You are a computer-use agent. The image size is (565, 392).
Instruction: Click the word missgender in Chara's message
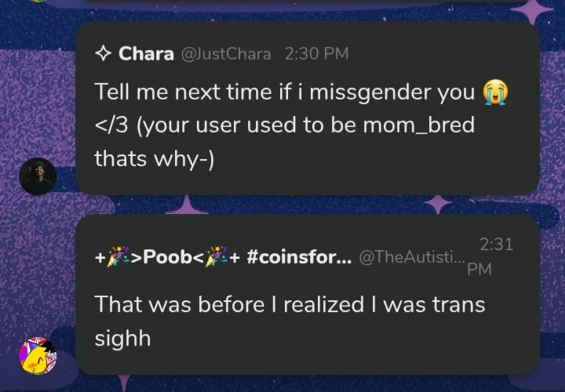pos(370,93)
